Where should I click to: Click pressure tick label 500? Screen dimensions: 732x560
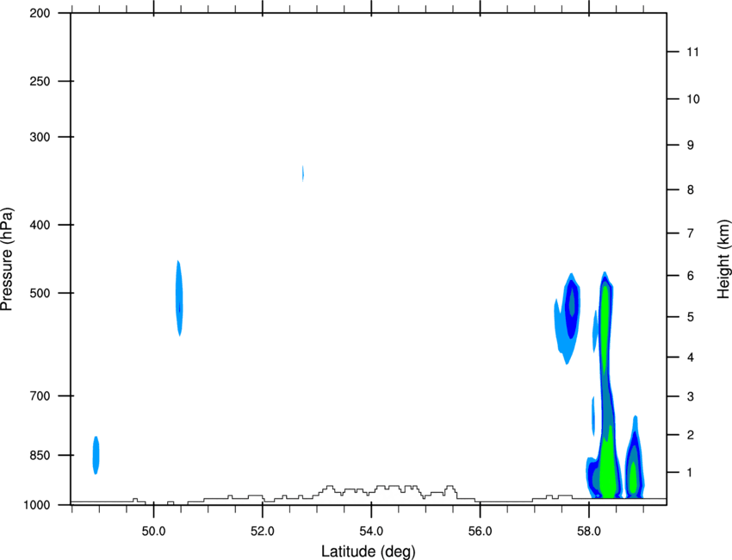[x=40, y=293]
